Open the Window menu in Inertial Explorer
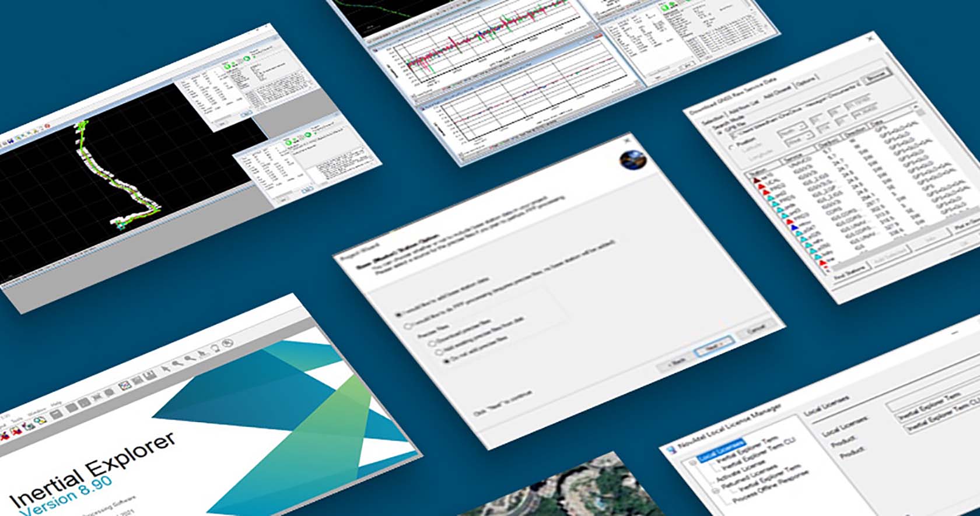 36,412
